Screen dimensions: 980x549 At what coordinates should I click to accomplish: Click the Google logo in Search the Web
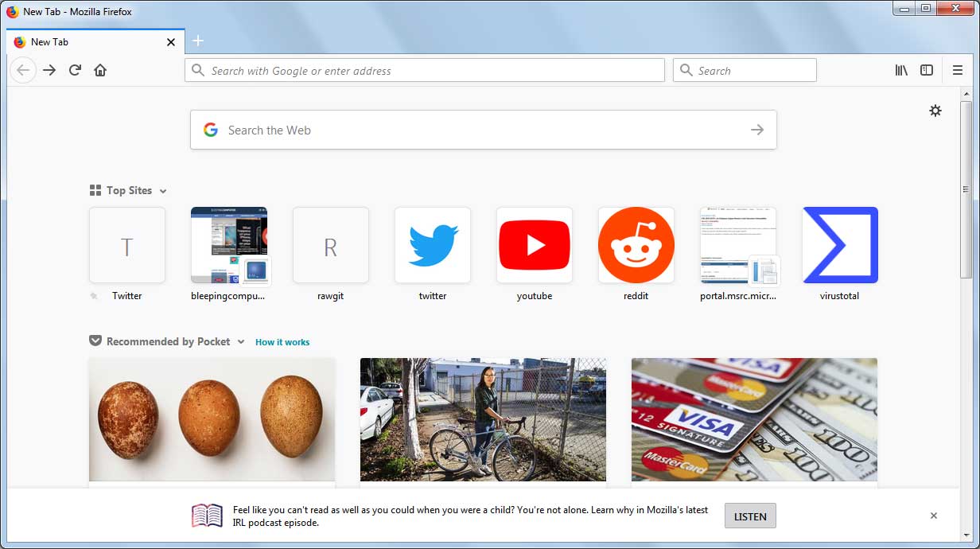(210, 130)
